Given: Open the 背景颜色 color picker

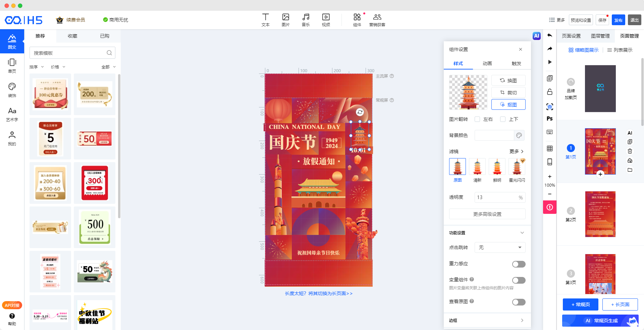Looking at the screenshot, I should tap(519, 135).
